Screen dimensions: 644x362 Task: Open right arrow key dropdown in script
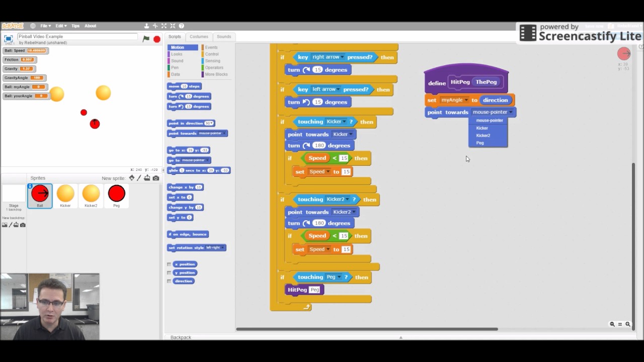[328, 57]
